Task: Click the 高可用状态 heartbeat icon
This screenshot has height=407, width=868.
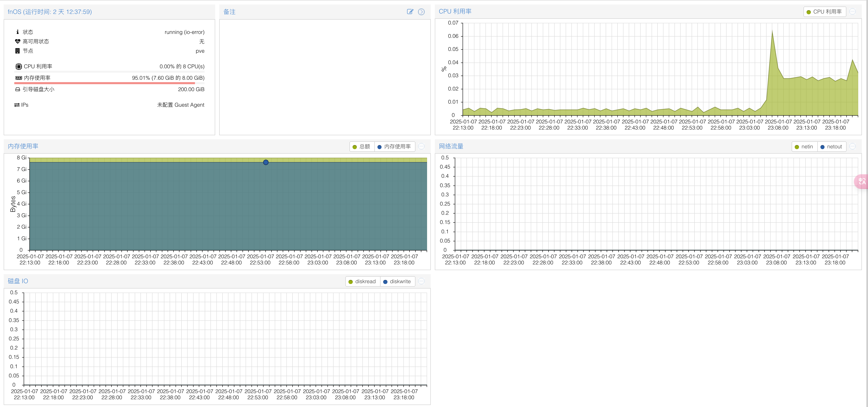Action: coord(18,41)
